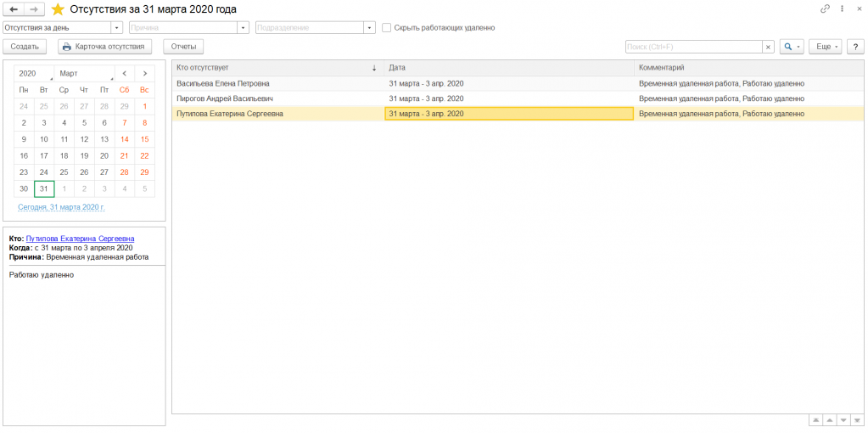Image resolution: width=868 pixels, height=433 pixels.
Task: Open the 'Подразделение' dropdown list
Action: (369, 27)
